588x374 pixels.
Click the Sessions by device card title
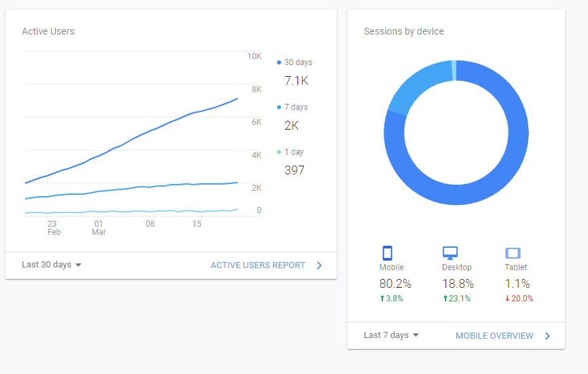coord(404,32)
